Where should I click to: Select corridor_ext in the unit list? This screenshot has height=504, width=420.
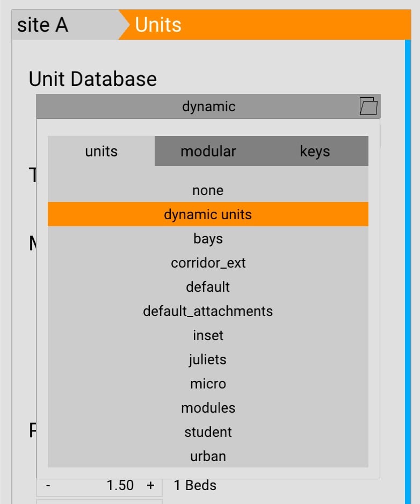point(208,263)
